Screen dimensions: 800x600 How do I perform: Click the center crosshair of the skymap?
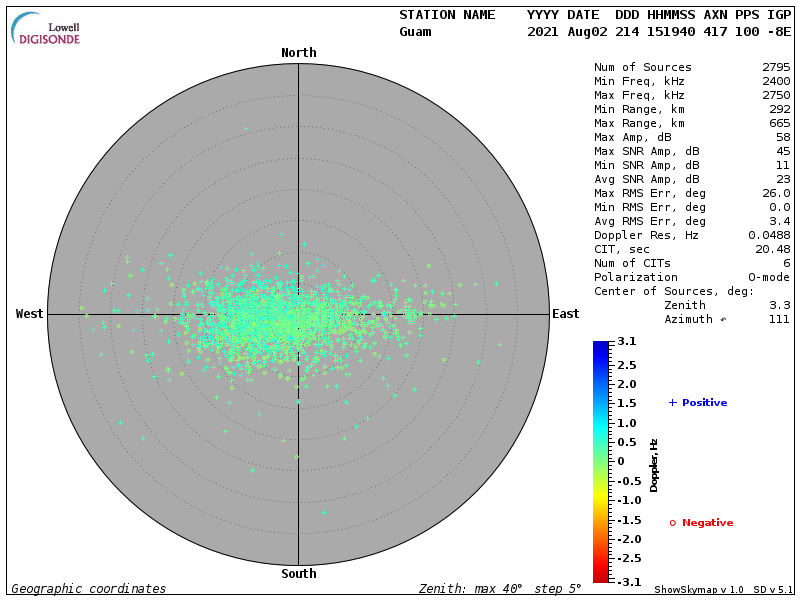pyautogui.click(x=298, y=314)
